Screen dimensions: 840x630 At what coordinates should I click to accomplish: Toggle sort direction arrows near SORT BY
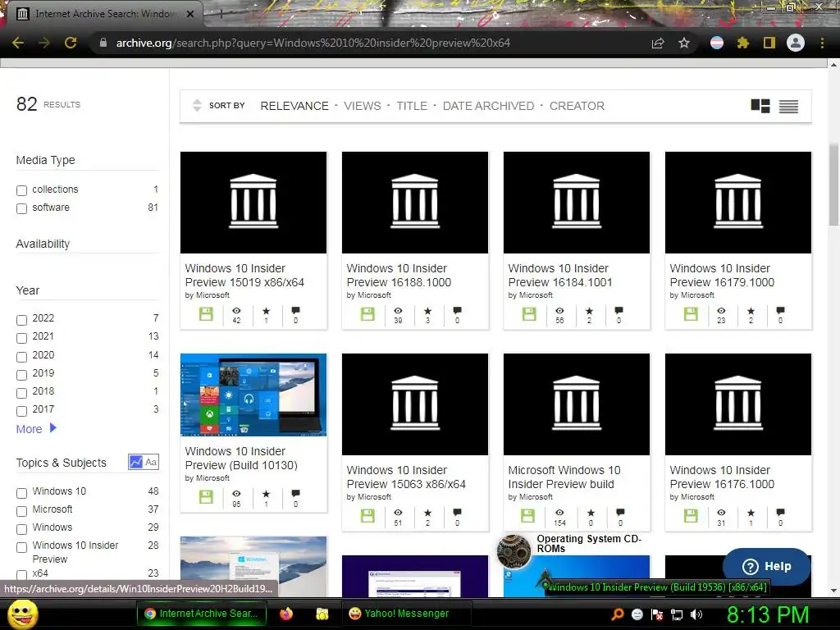pos(197,105)
